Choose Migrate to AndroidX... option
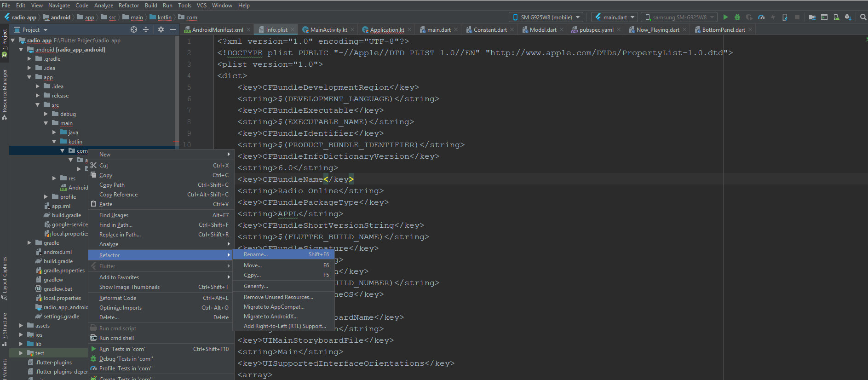 tap(283, 317)
